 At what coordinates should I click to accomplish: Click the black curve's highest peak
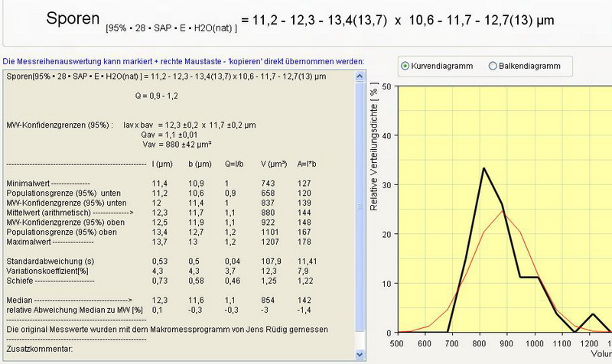pyautogui.click(x=483, y=168)
